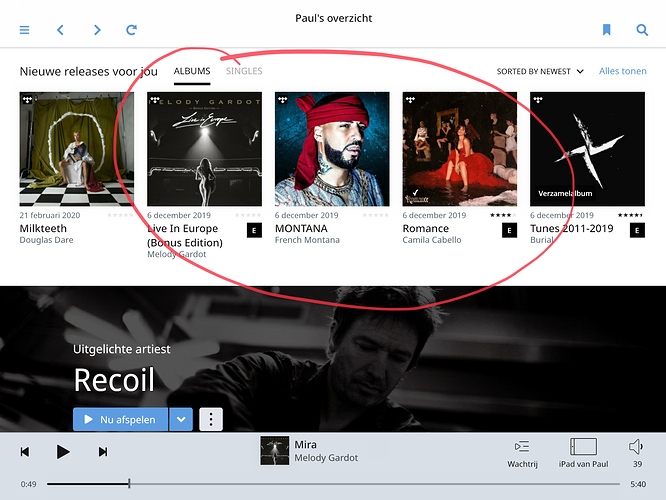Open artist Camila Cabello
Viewport: 666px width, 500px height.
click(x=432, y=240)
